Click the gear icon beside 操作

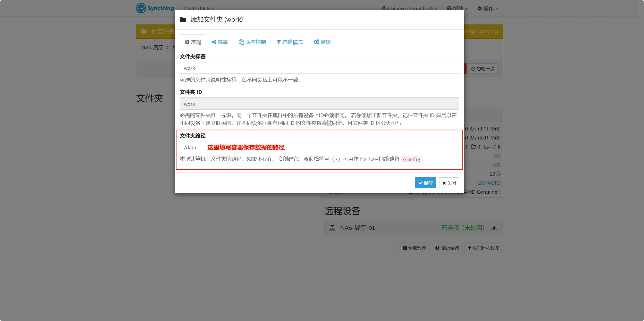click(x=480, y=8)
